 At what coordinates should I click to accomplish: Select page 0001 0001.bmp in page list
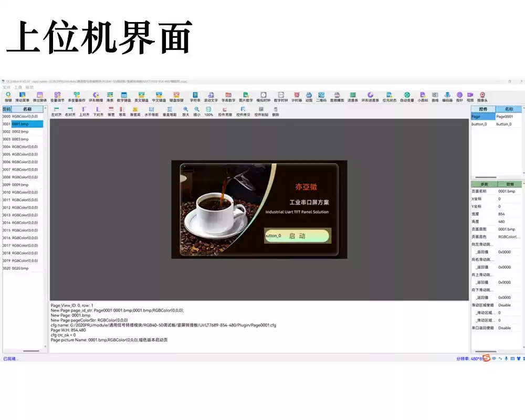(23, 124)
